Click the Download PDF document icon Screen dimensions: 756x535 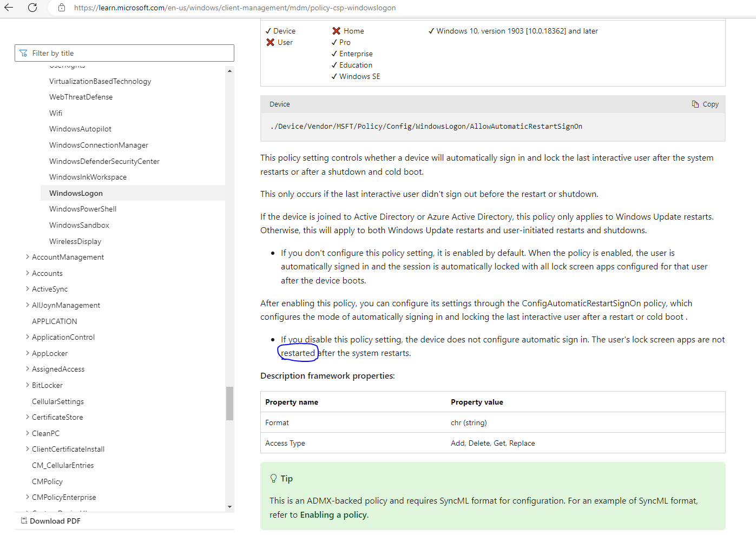click(23, 520)
